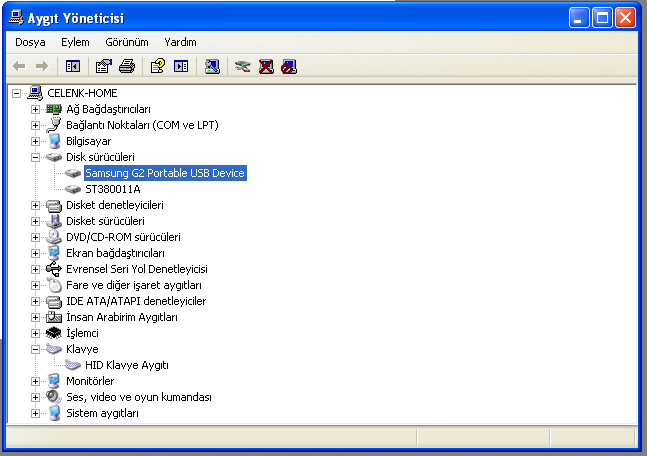Toggle the console tree pane icon
The height and width of the screenshot is (456, 647).
(x=73, y=66)
